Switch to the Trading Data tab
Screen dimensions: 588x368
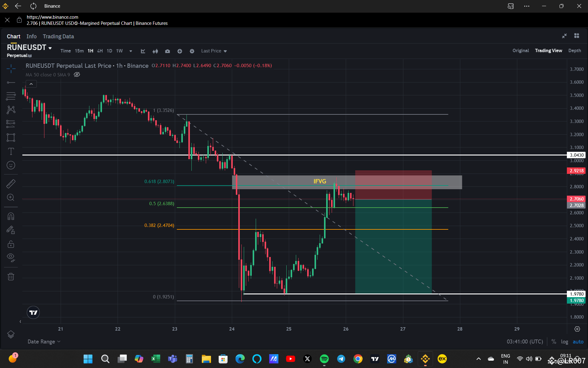click(x=58, y=36)
